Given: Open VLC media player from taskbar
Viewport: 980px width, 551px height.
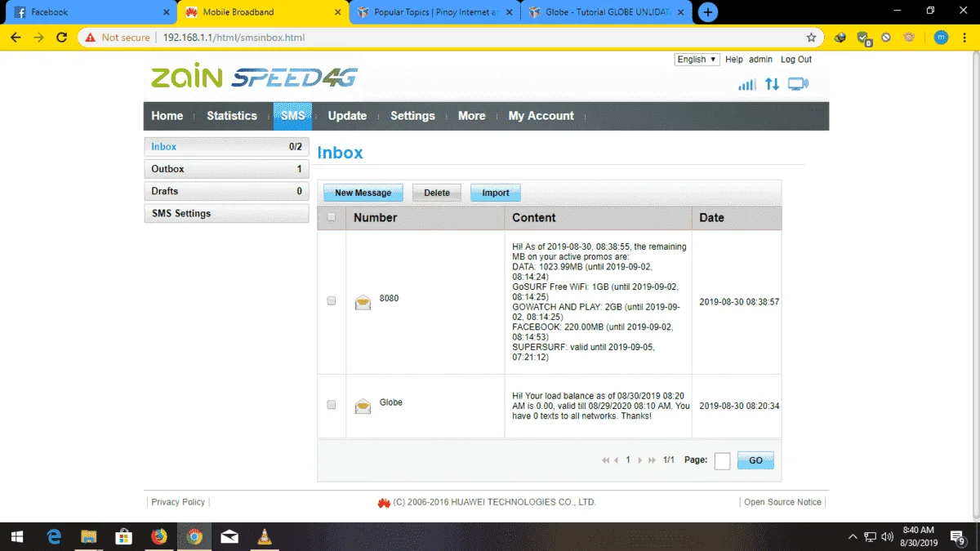Looking at the screenshot, I should [x=265, y=536].
